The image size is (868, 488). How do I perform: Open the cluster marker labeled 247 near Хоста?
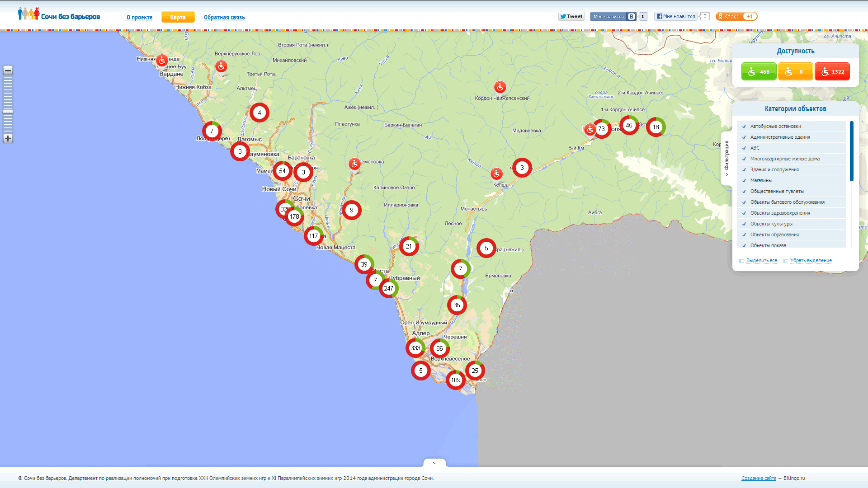389,288
